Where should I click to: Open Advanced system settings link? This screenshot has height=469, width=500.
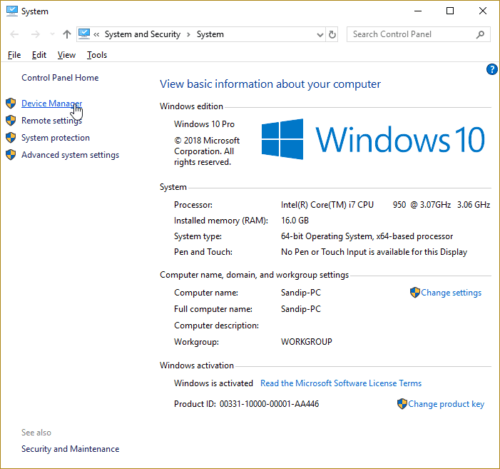pyautogui.click(x=70, y=155)
